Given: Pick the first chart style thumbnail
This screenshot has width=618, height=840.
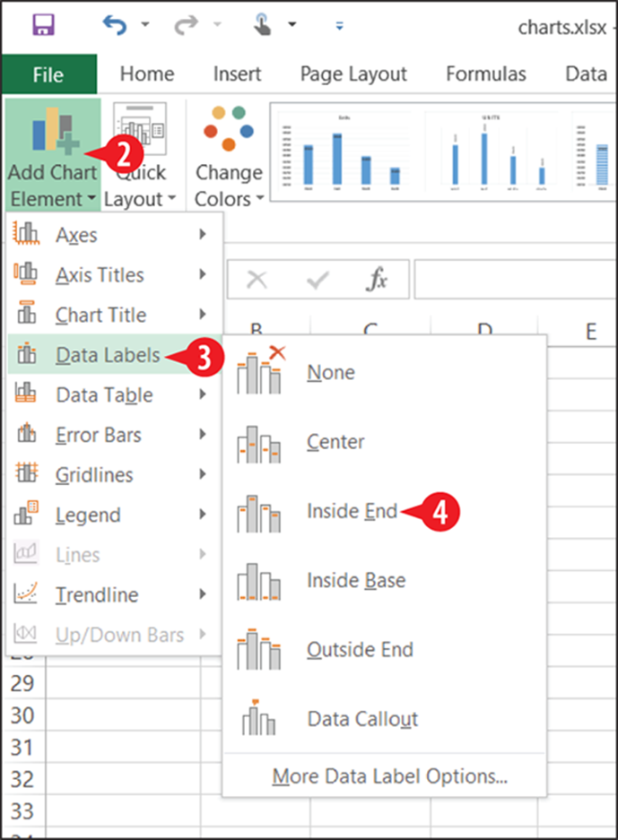Looking at the screenshot, I should pyautogui.click(x=344, y=152).
